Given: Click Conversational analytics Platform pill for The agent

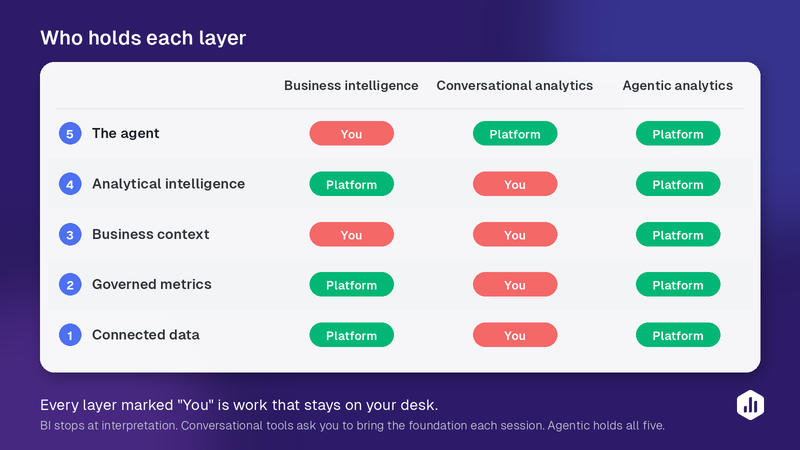Looking at the screenshot, I should [x=515, y=134].
